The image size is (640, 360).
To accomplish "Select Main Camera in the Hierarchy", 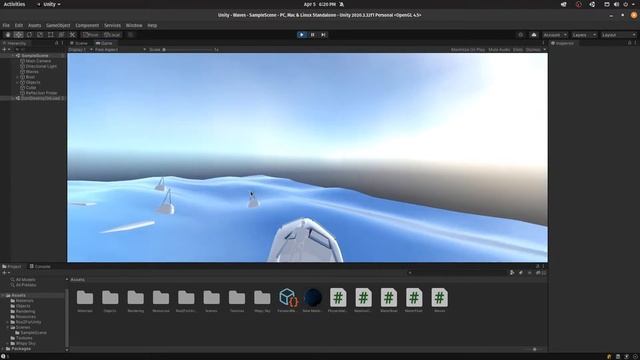I will (x=38, y=61).
